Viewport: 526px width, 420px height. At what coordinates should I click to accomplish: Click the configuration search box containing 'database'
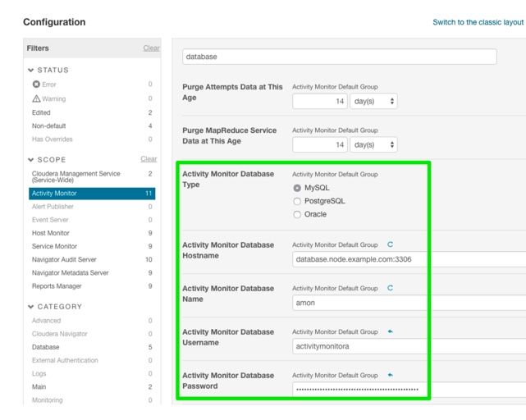click(x=340, y=57)
